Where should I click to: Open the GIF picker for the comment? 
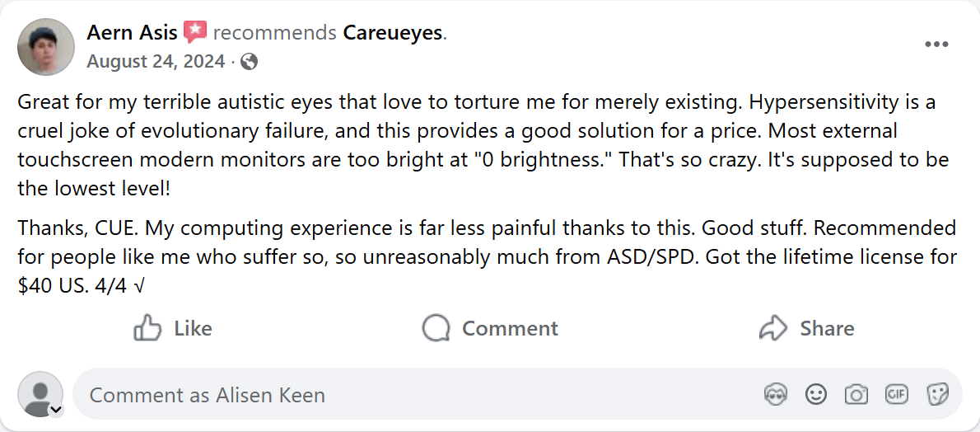pos(896,395)
